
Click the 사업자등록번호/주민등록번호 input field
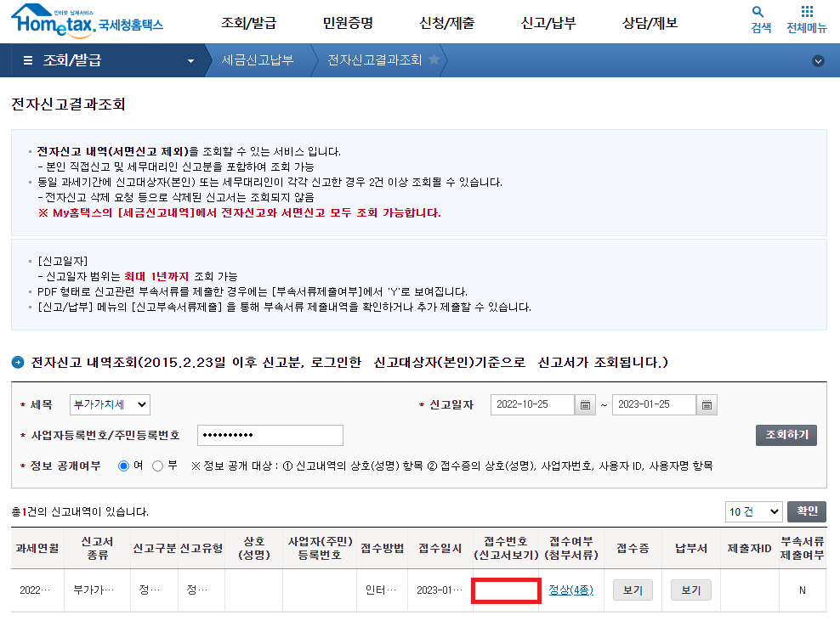point(270,435)
